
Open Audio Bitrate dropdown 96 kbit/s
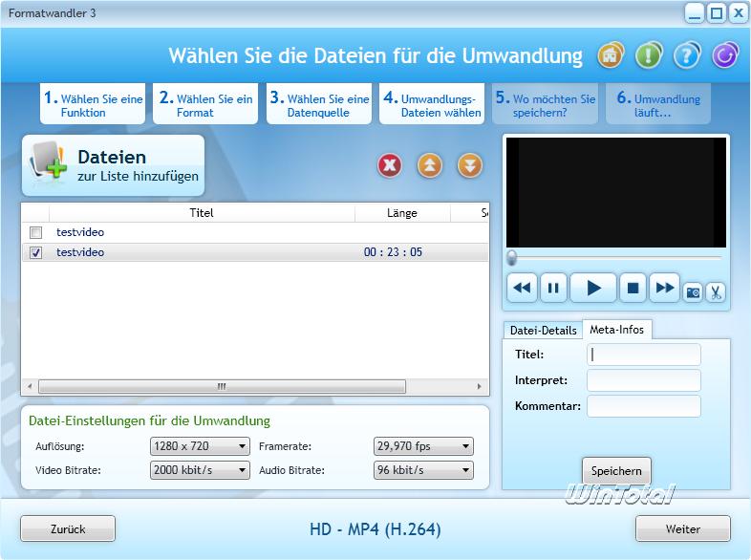[423, 470]
